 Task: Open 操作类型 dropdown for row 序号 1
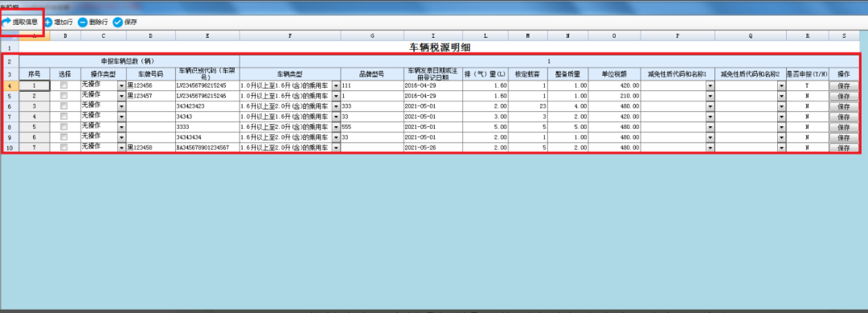(x=122, y=86)
